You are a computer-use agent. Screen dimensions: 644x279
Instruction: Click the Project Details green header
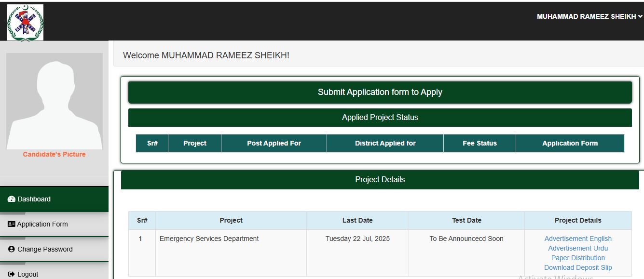coord(380,180)
